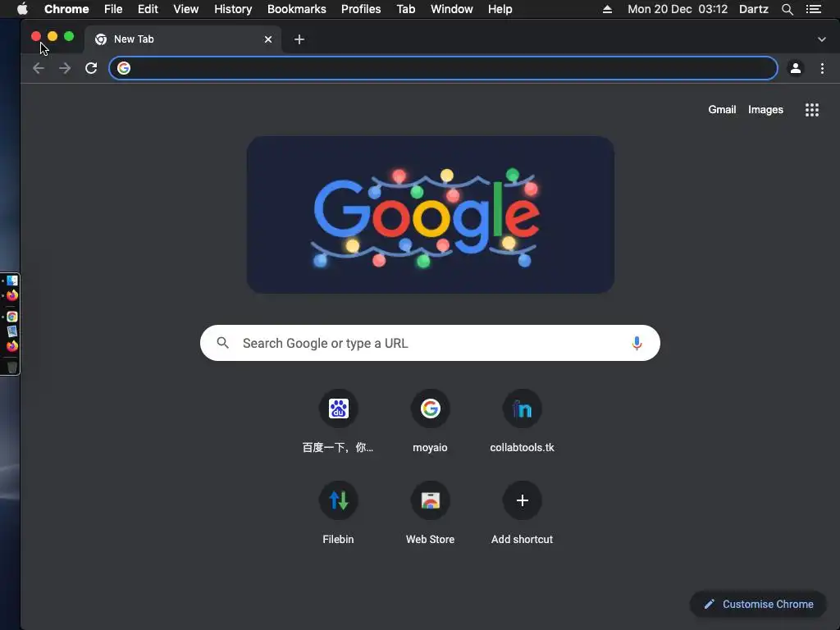Screen dimensions: 840x630
Task: Open the View menu
Action: point(186,9)
